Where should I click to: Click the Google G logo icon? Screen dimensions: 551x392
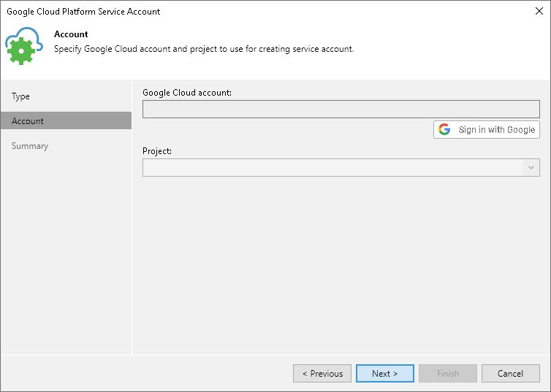[x=444, y=129]
